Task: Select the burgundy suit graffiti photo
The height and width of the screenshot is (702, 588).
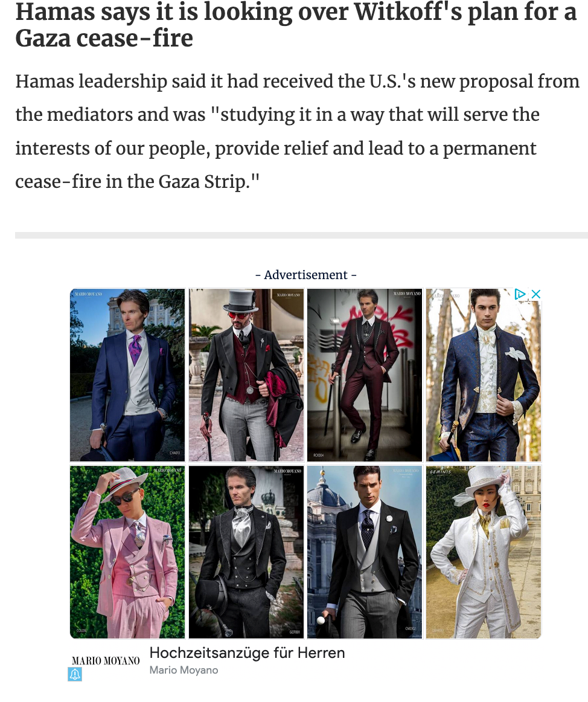Action: 365,375
